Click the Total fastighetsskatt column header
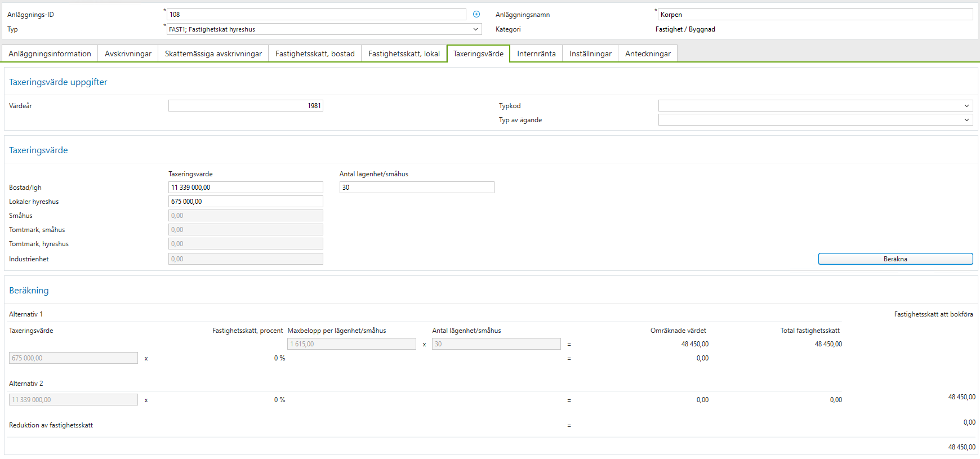Screen dimensions: 980x459 (810, 331)
